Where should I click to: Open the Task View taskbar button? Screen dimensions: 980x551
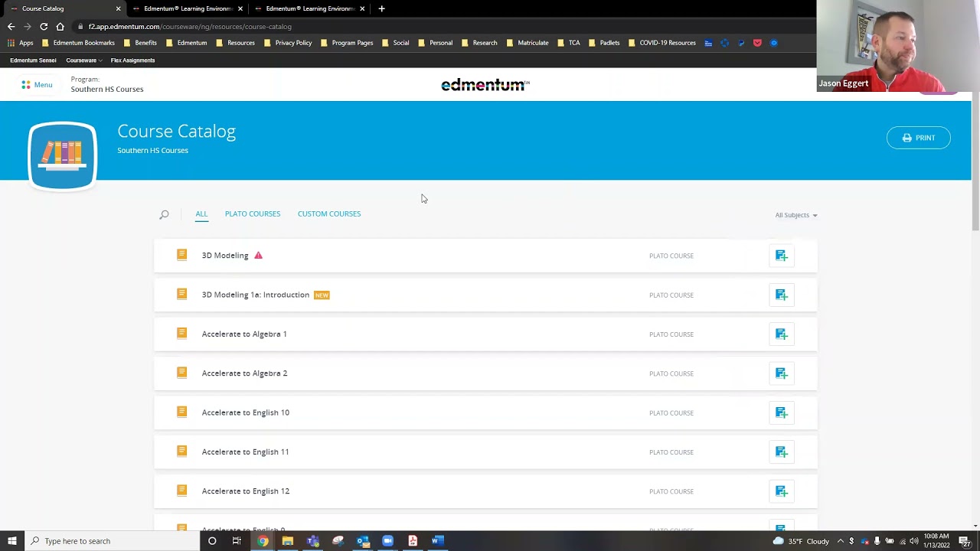click(237, 541)
